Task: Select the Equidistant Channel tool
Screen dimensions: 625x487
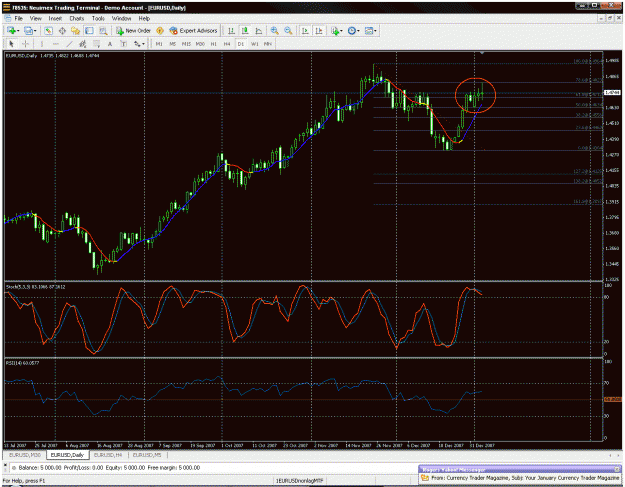Action: (83, 44)
